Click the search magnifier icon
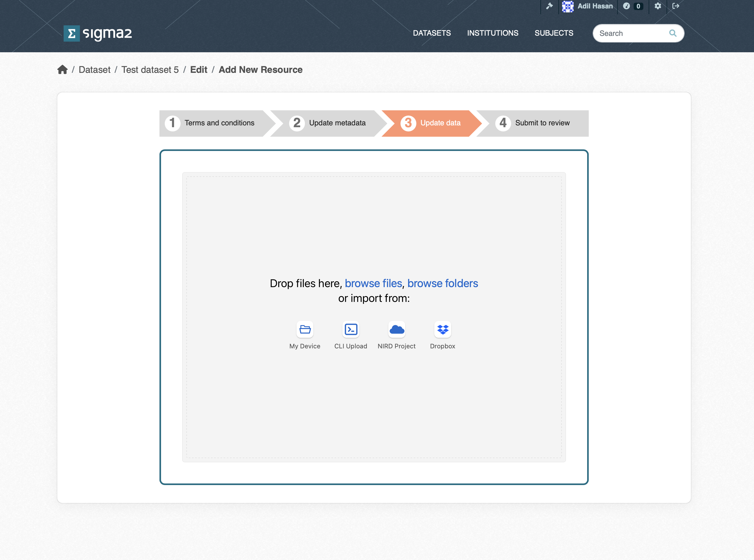 [x=673, y=33]
